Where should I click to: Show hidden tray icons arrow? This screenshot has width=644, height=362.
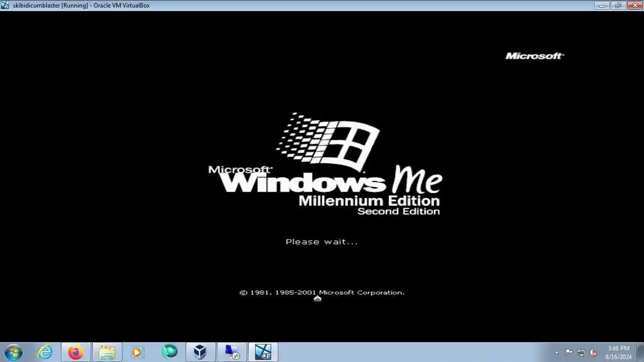click(x=556, y=352)
